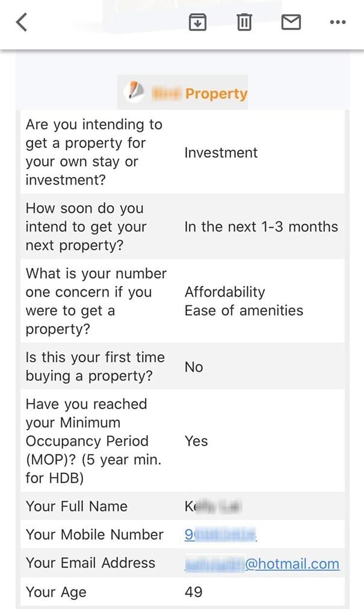Tap the 'Your Email Address' label
364x609 pixels.
pyautogui.click(x=90, y=563)
